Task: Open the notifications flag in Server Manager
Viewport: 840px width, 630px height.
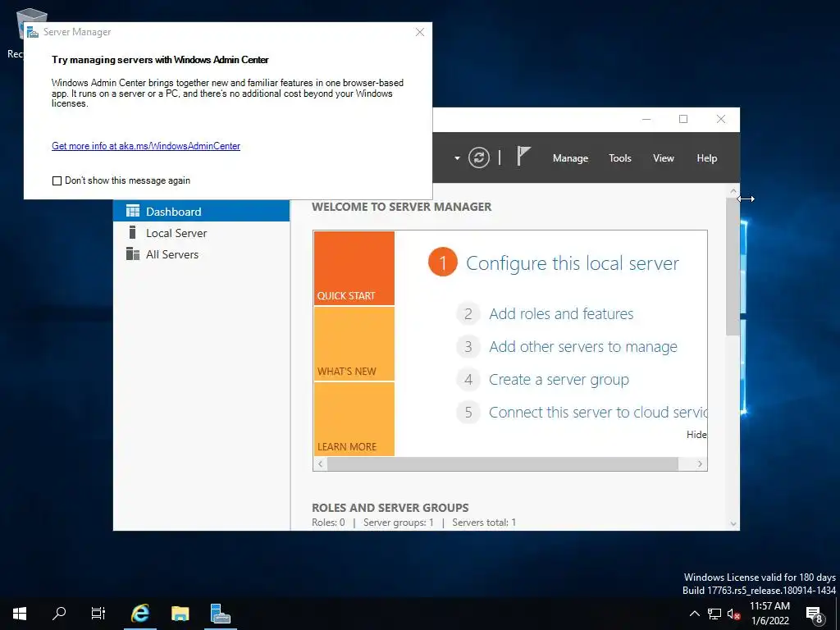Action: tap(523, 157)
